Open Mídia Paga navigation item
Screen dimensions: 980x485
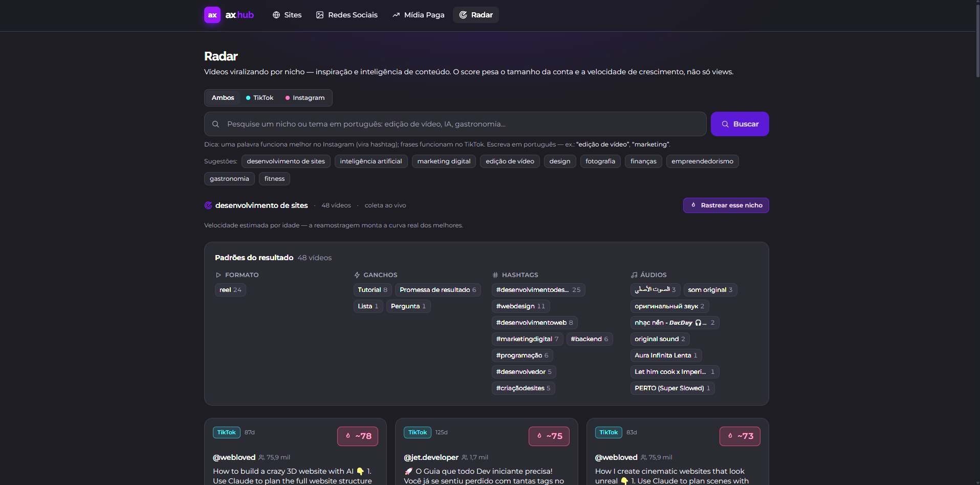pos(419,15)
